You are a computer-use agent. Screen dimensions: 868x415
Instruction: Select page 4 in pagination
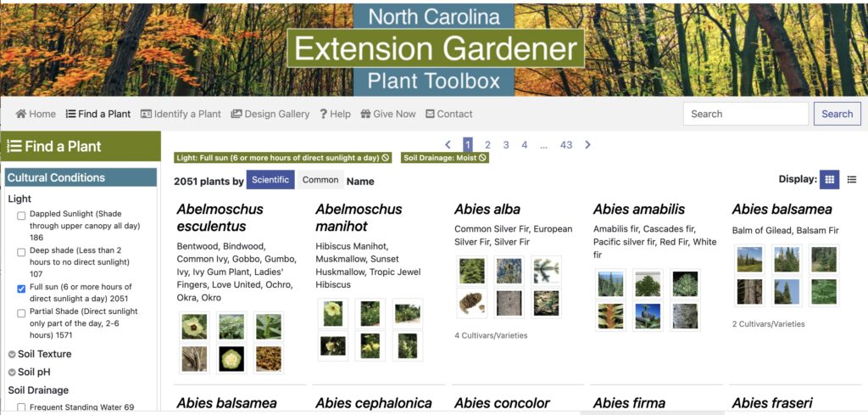(524, 145)
